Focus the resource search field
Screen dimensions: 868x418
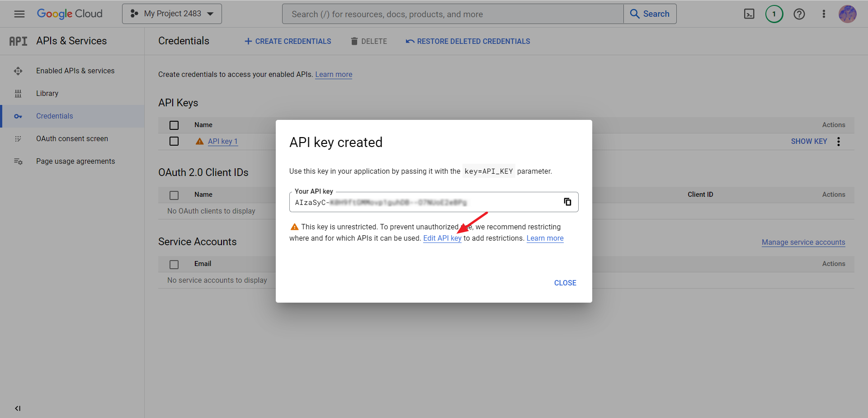(x=453, y=14)
